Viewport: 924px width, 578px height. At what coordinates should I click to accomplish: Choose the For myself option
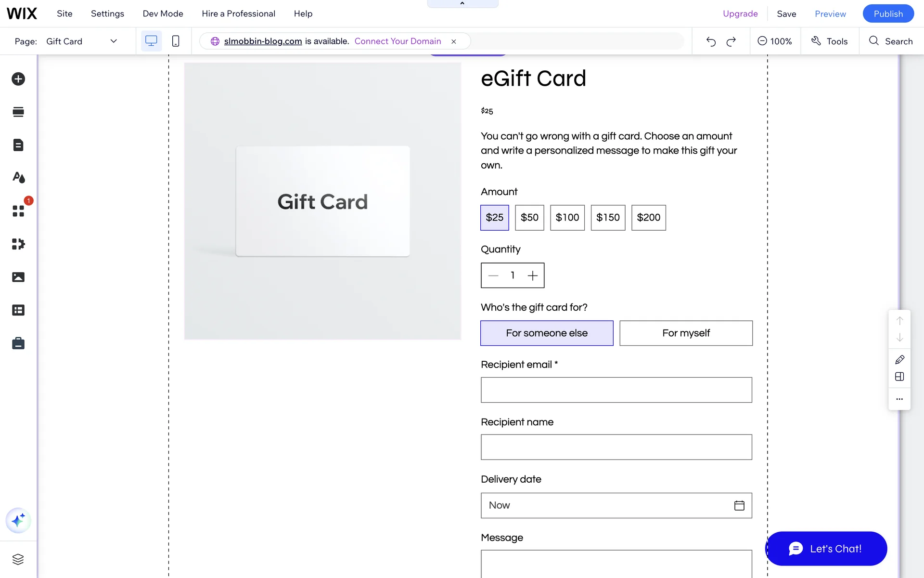686,333
